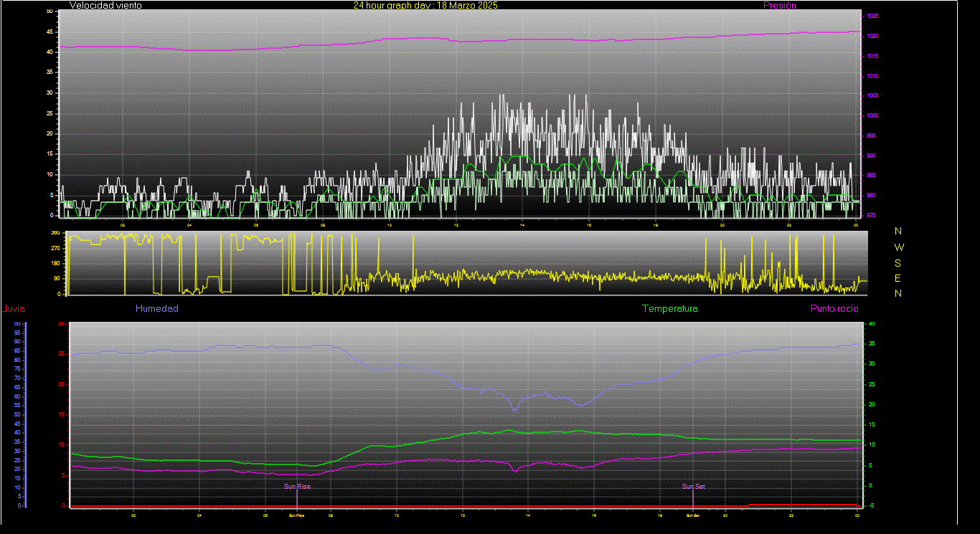Click the '1015' pressure axis value

click(x=872, y=57)
